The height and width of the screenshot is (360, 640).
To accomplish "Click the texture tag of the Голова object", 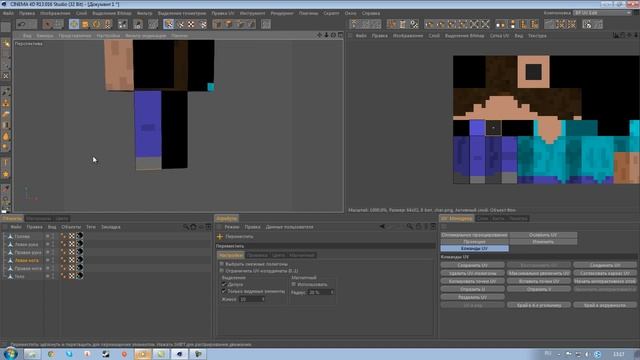I will click(72, 236).
